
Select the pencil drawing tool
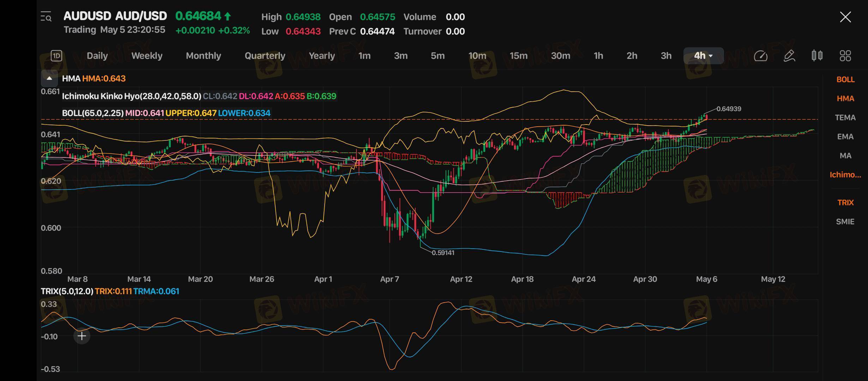789,56
